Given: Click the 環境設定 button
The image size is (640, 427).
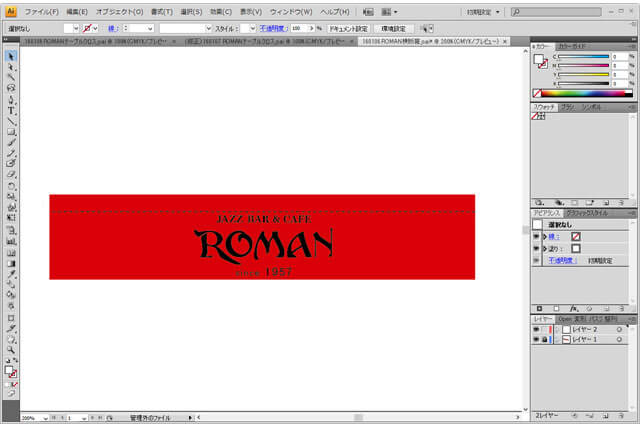Looking at the screenshot, I should click(393, 29).
